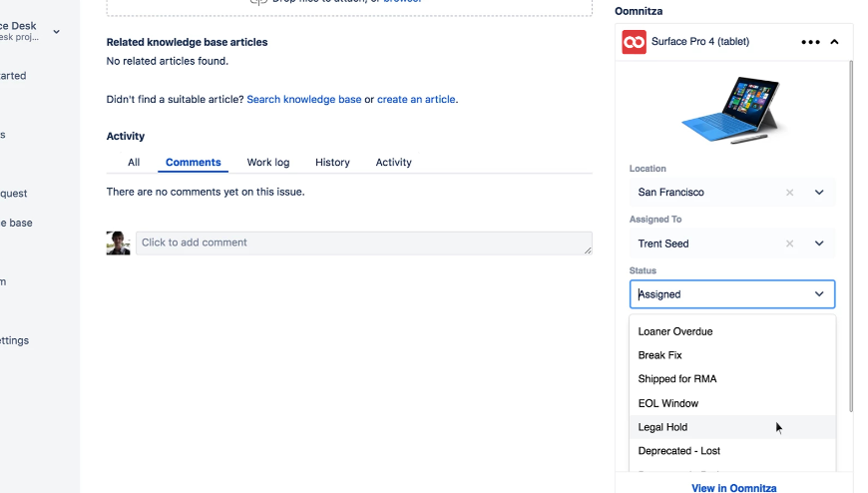Open the History activity tab
Image resolution: width=868 pixels, height=493 pixels.
pyautogui.click(x=332, y=163)
